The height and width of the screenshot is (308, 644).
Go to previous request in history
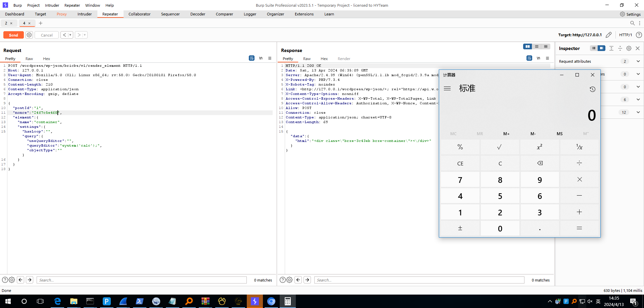pyautogui.click(x=64, y=35)
